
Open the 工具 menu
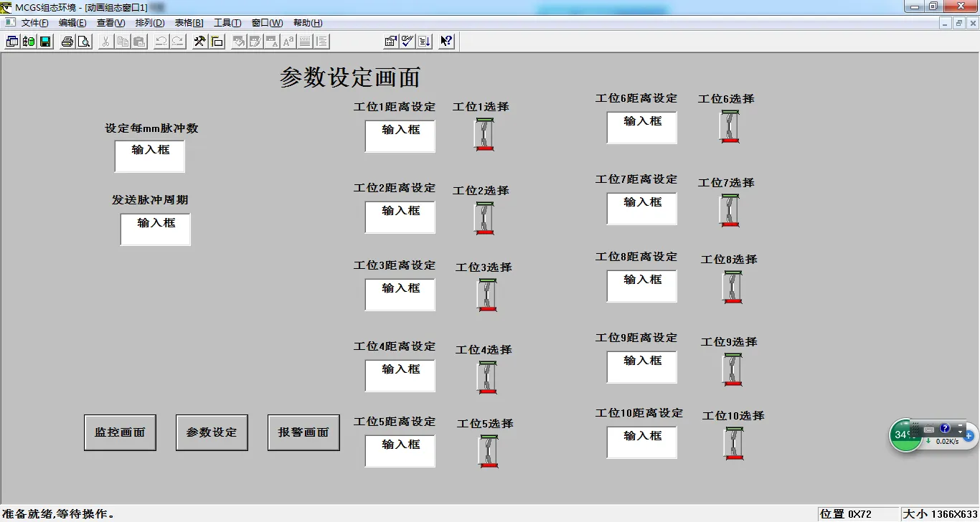[x=227, y=22]
